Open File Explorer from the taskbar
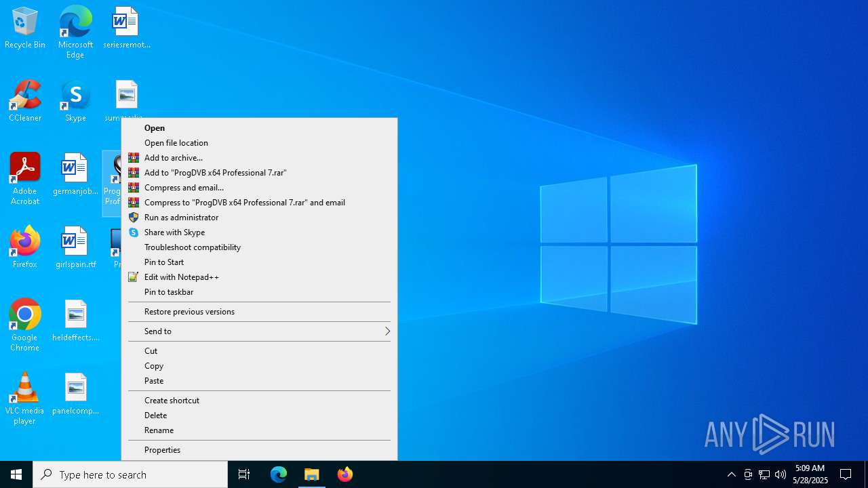This screenshot has width=868, height=488. pyautogui.click(x=312, y=474)
